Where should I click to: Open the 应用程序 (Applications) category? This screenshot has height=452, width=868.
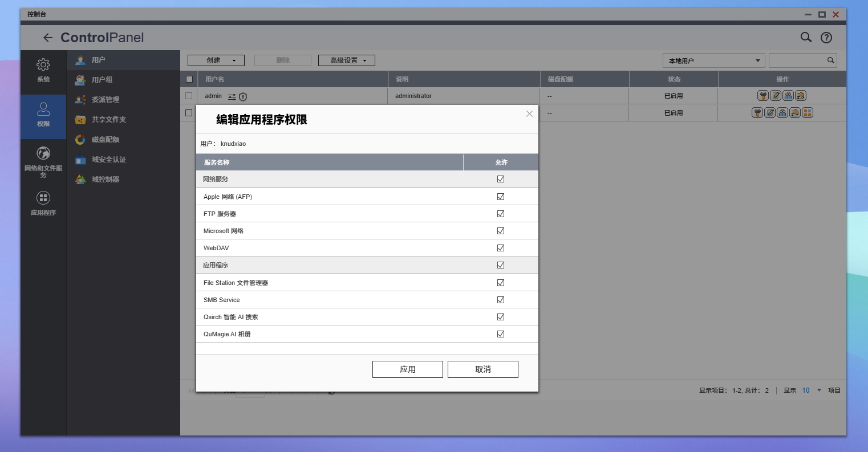click(x=43, y=203)
